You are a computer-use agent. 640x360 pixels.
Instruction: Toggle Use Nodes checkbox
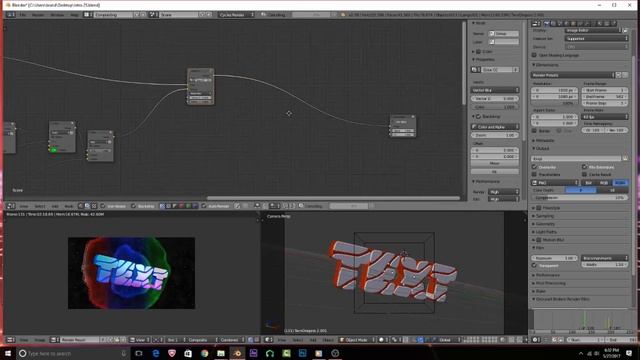102,206
